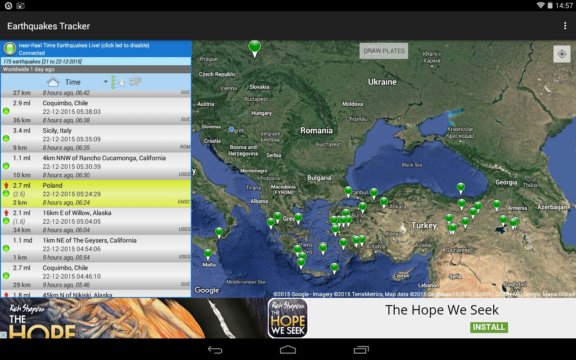The width and height of the screenshot is (576, 360).
Task: Open the Sicily, Italy earthquake entry
Action: tap(96, 138)
